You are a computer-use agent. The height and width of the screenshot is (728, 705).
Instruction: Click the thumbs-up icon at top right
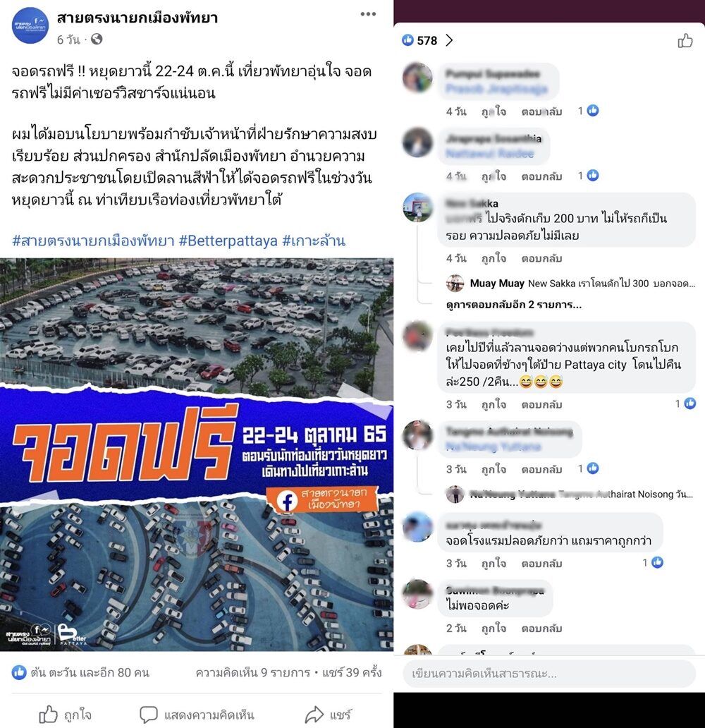pos(685,41)
